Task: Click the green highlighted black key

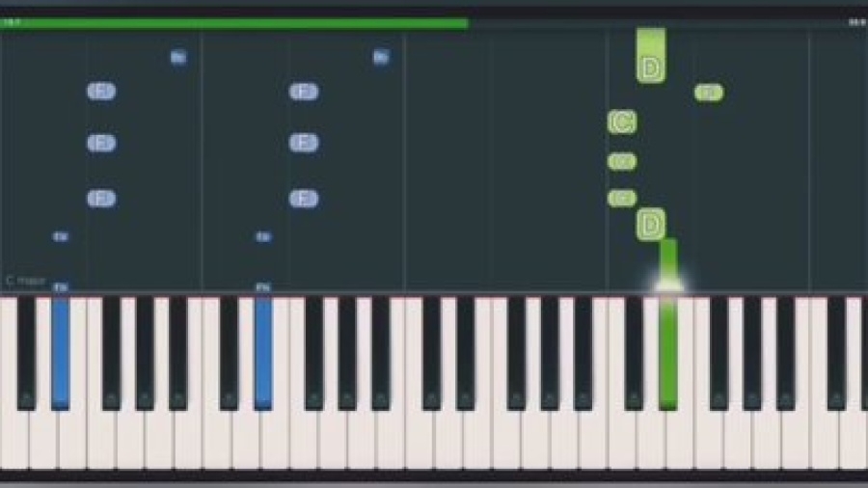Action: (668, 353)
